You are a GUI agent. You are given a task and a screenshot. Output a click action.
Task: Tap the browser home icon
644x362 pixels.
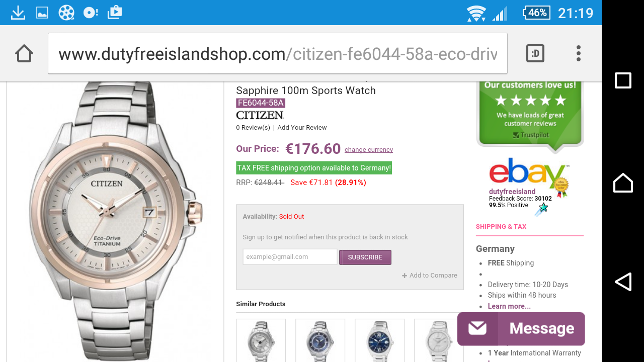pyautogui.click(x=24, y=53)
